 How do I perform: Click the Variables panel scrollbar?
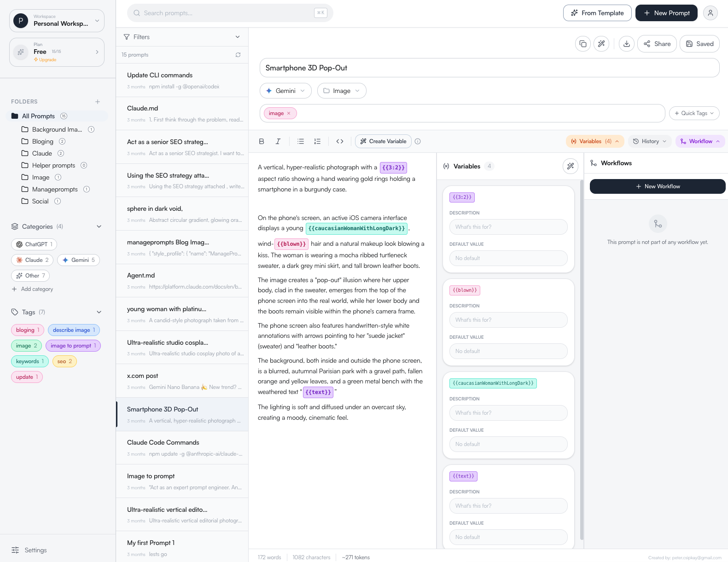(x=582, y=359)
